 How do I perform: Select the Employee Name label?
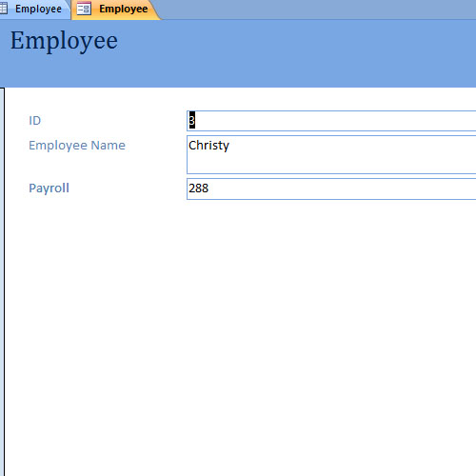(77, 146)
